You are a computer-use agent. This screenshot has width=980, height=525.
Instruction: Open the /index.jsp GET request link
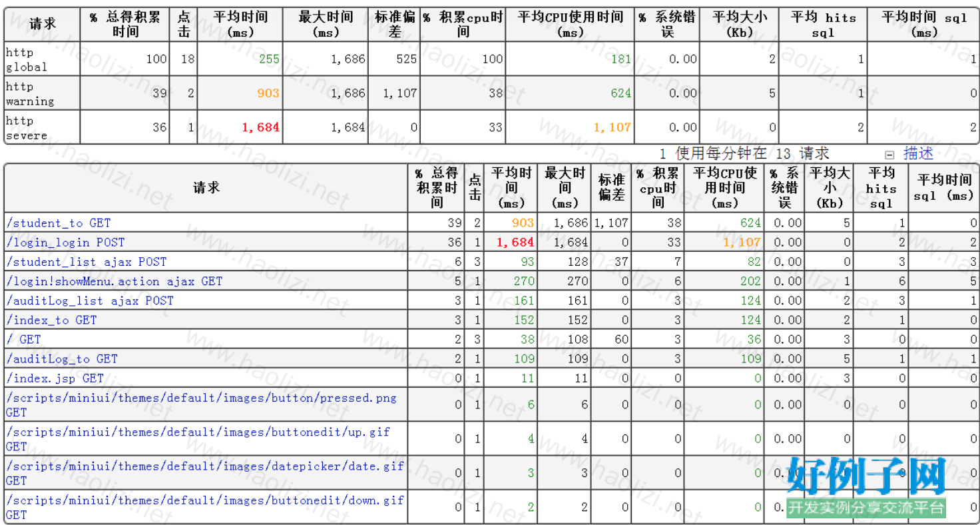point(55,378)
